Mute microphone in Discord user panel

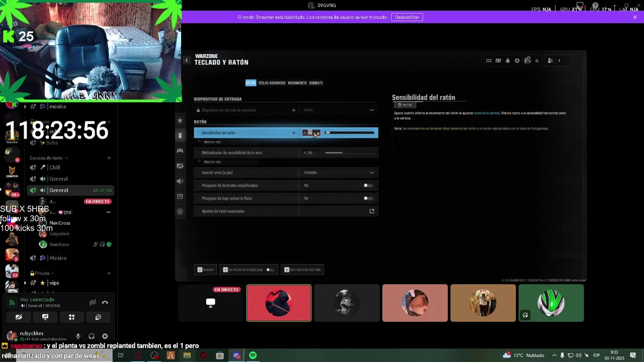78,336
